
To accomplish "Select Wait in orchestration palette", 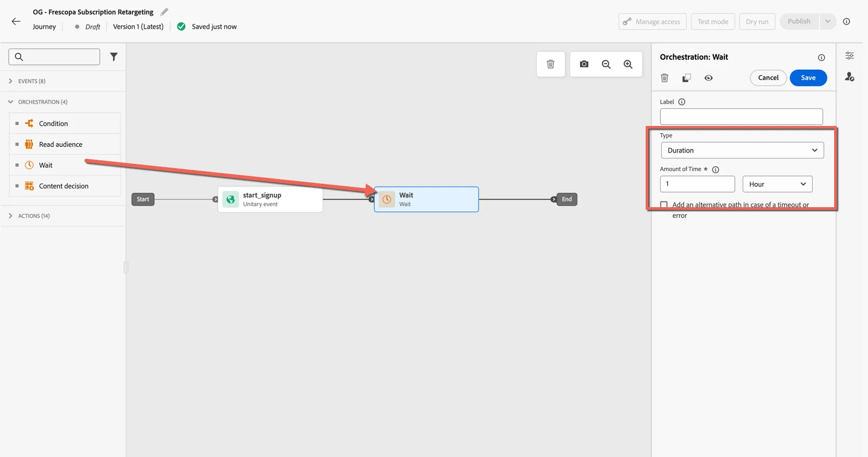I will click(x=65, y=165).
